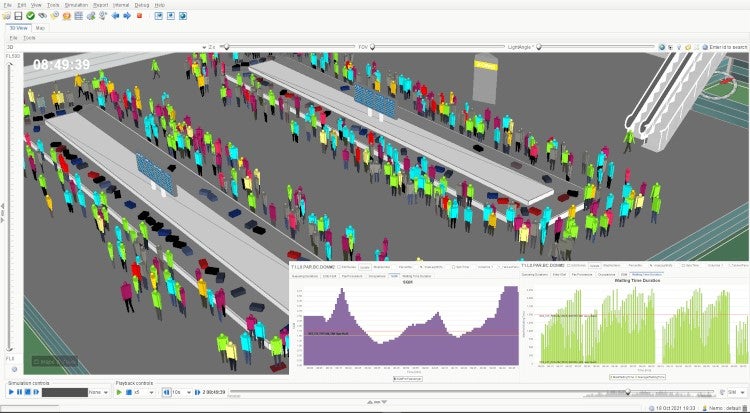
Task: Pause the simulation with pause button
Action: [x=20, y=393]
